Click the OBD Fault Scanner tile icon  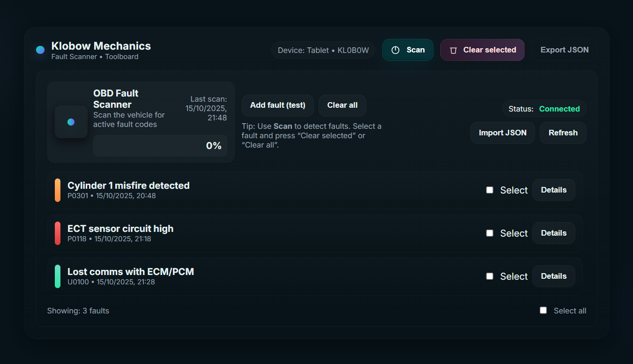click(x=71, y=122)
